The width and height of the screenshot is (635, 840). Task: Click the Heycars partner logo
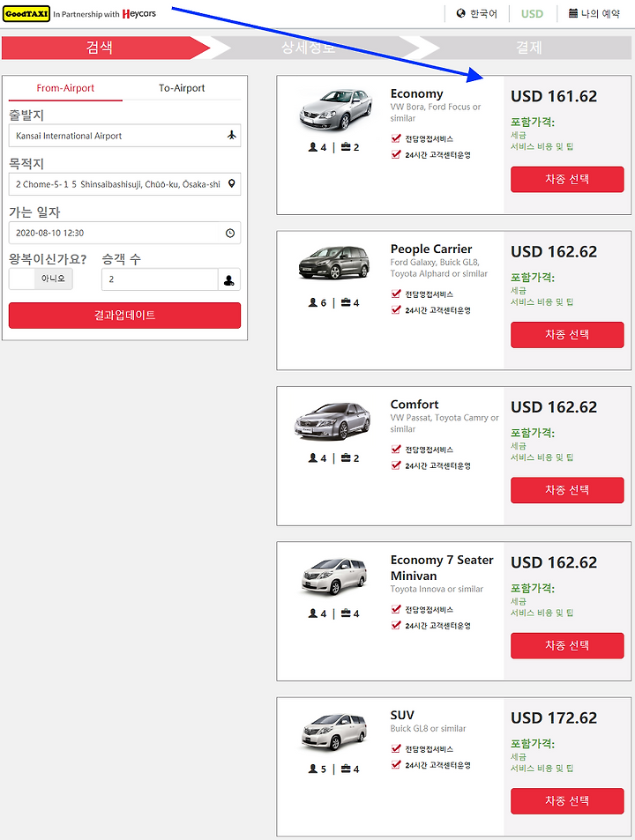coord(138,13)
